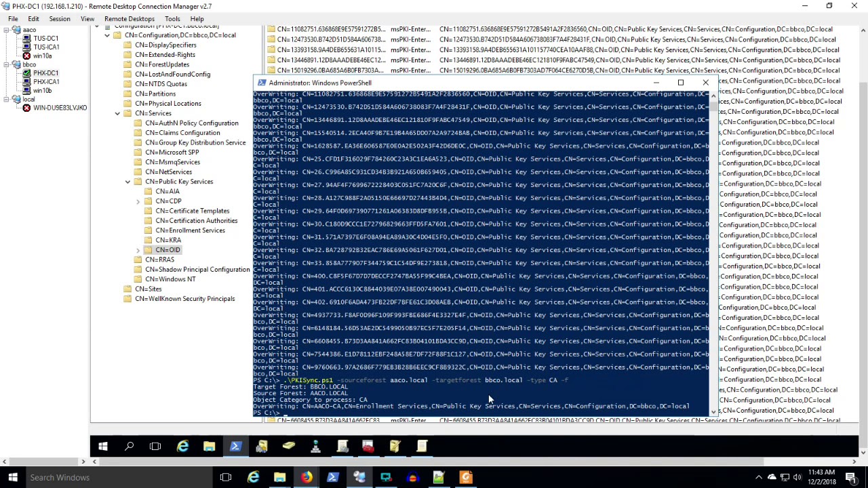Select CN=AIA under Public Key Services
The width and height of the screenshot is (868, 488).
[x=167, y=191]
